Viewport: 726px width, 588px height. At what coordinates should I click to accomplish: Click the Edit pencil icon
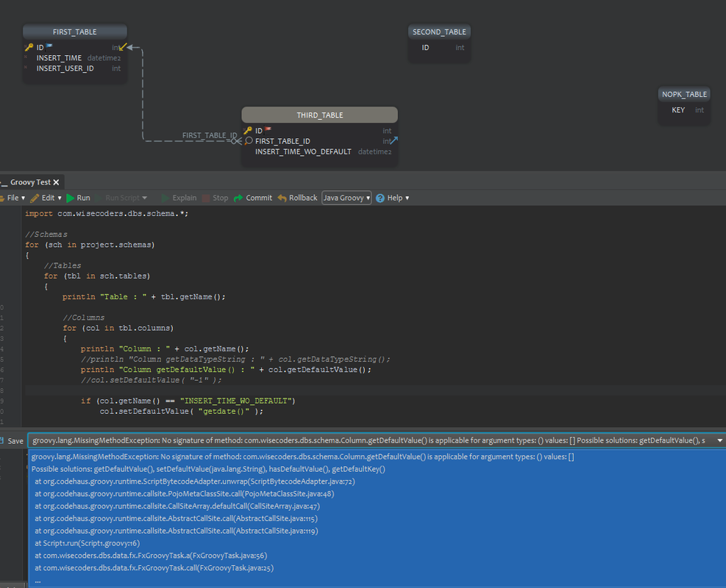point(35,198)
